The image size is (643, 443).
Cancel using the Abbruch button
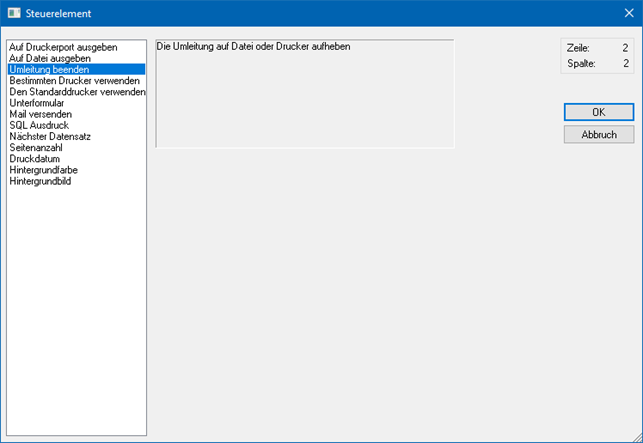[x=598, y=134]
